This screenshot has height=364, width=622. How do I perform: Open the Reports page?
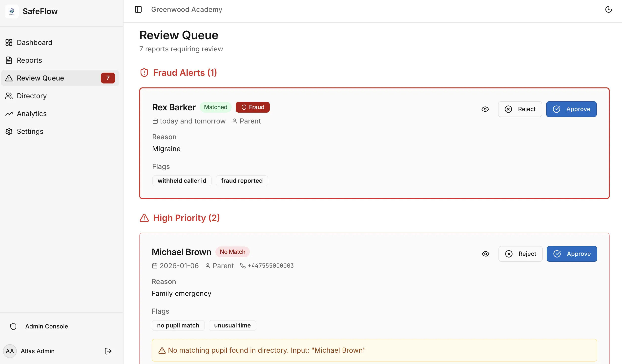60,60
